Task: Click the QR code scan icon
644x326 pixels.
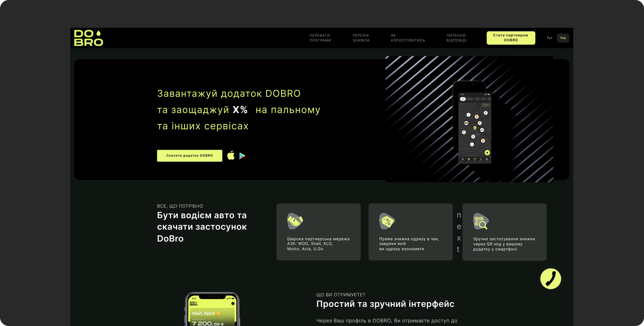Action: (x=481, y=221)
